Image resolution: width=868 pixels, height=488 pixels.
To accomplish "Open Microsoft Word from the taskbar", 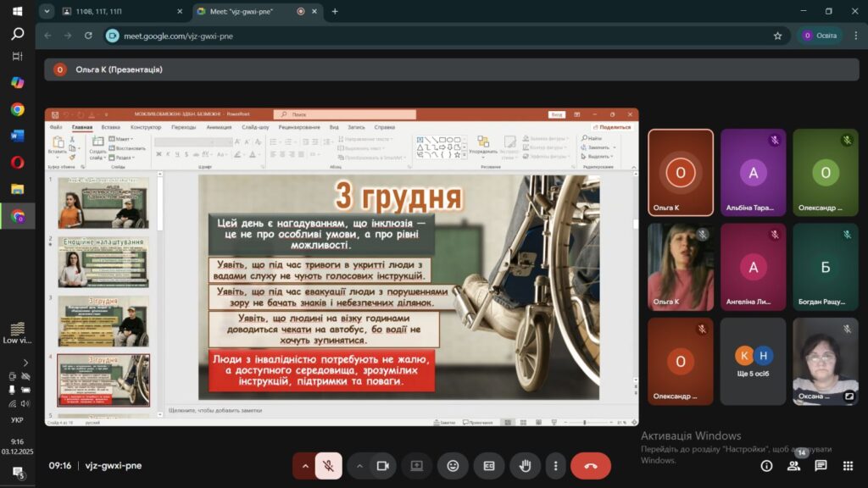I will coord(17,136).
